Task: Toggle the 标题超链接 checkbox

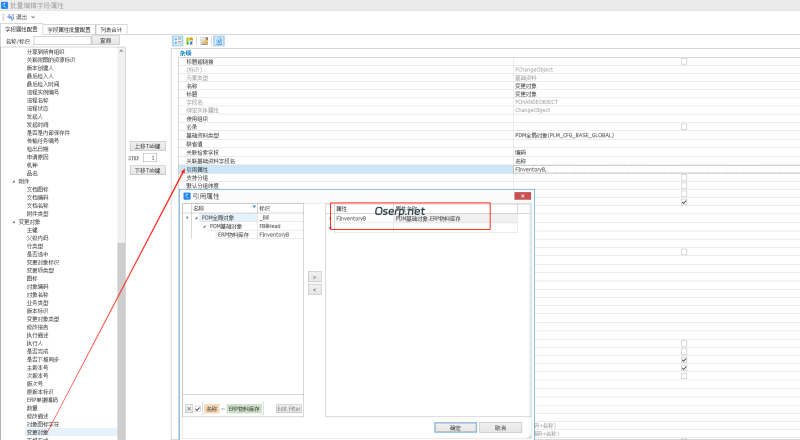Action: click(684, 62)
